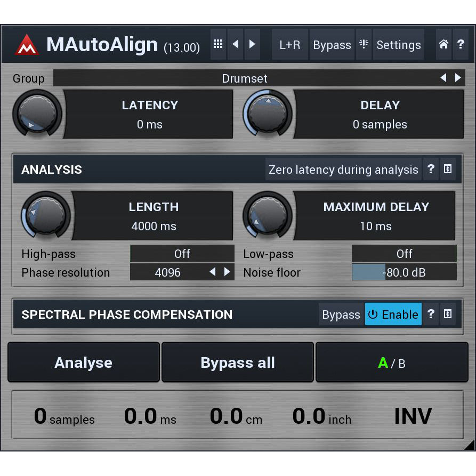Screen dimensions: 476x476
Task: Open help via the title bar question mark
Action: (x=462, y=45)
